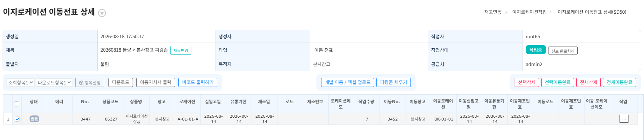Click 바코드 출력하기 button
The height and width of the screenshot is (140, 644).
tap(198, 82)
